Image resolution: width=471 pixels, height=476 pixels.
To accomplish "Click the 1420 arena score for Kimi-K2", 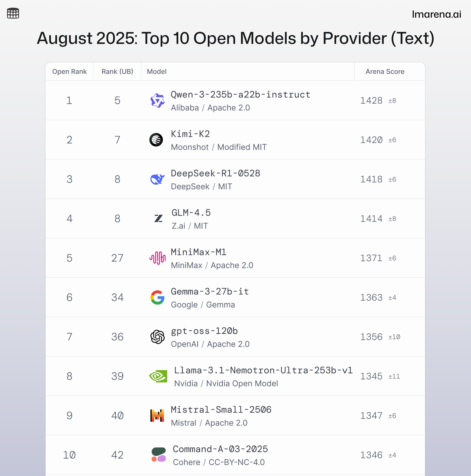I will [371, 140].
